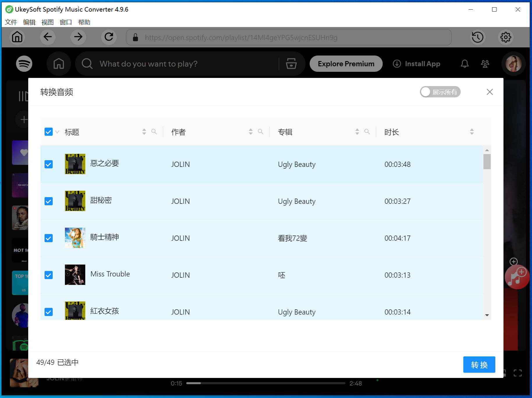
Task: Sort by 作者 column arrows
Action: (251, 132)
